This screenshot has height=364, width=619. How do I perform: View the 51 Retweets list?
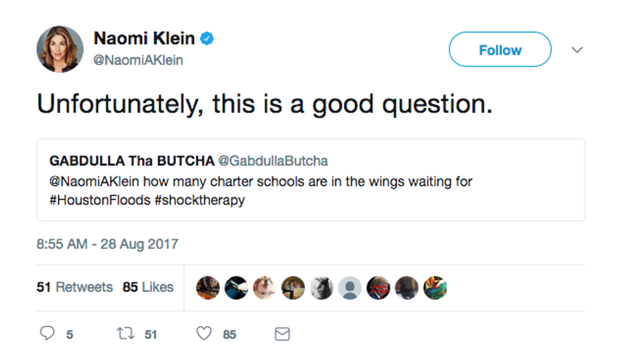pos(75,287)
